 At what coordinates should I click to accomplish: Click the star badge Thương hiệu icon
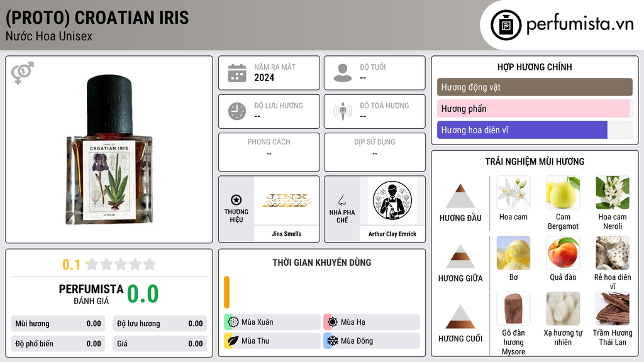tap(236, 200)
